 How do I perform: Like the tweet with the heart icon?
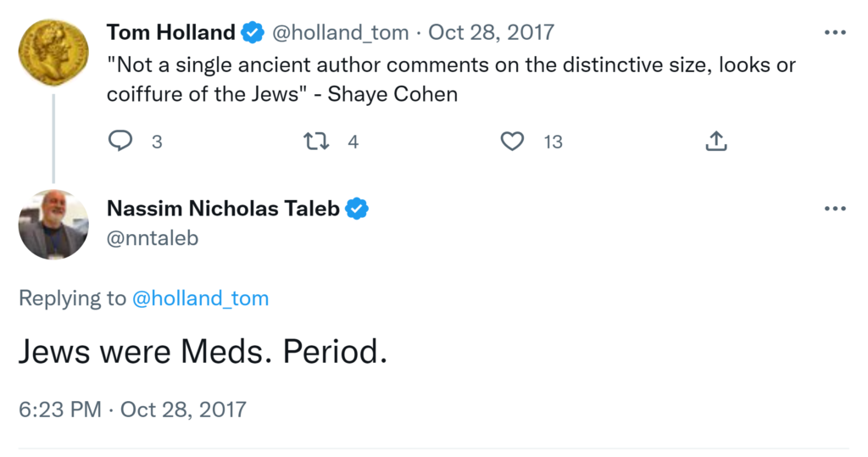pyautogui.click(x=512, y=141)
